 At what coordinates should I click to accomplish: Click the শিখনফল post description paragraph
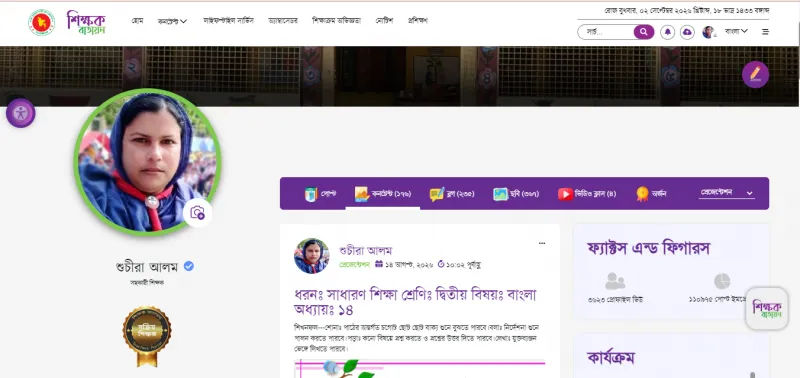pos(416,337)
